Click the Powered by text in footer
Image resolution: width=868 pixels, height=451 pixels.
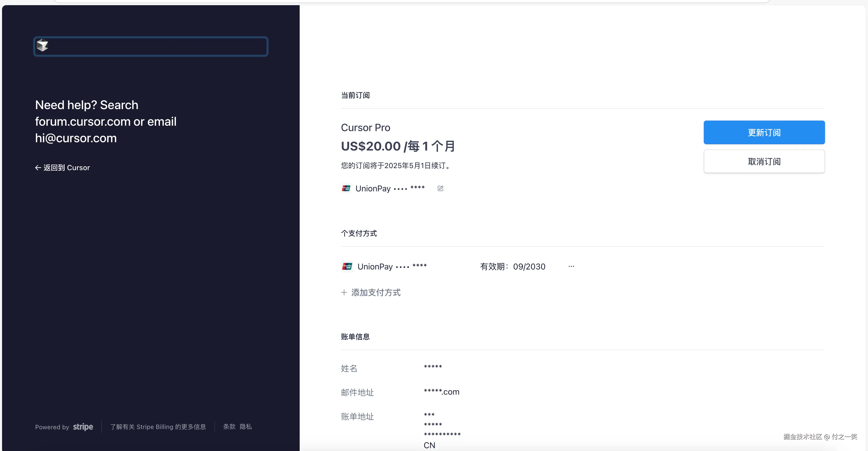coord(52,427)
